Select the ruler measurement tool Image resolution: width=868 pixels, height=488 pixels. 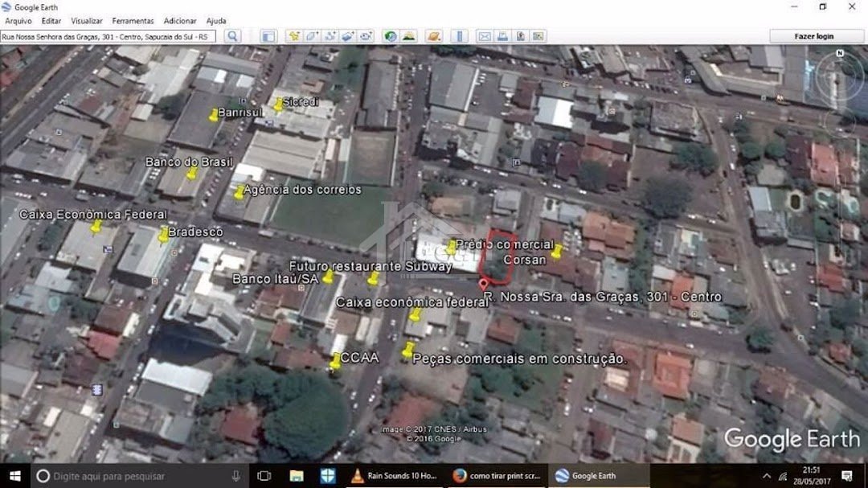460,36
